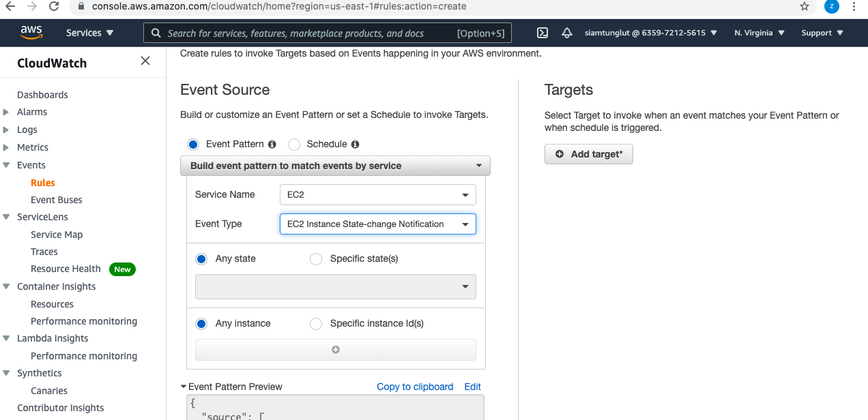
Task: Open the notifications bell icon
Action: pos(567,33)
